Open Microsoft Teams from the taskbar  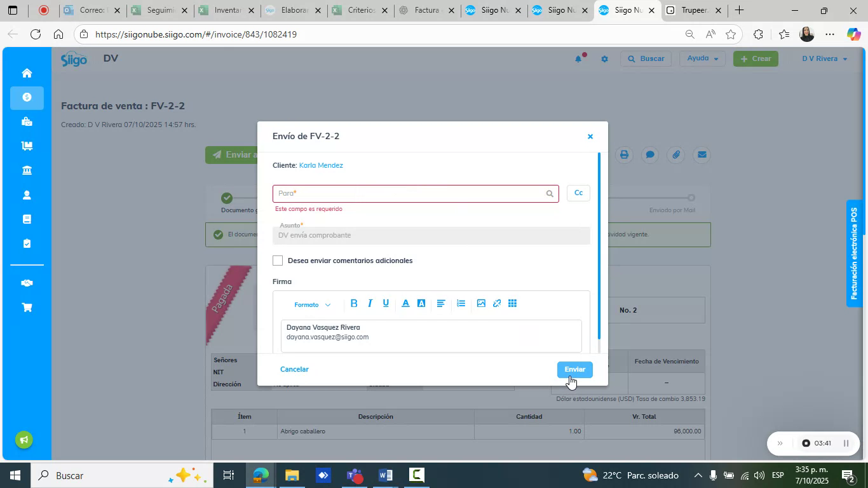[354, 475]
